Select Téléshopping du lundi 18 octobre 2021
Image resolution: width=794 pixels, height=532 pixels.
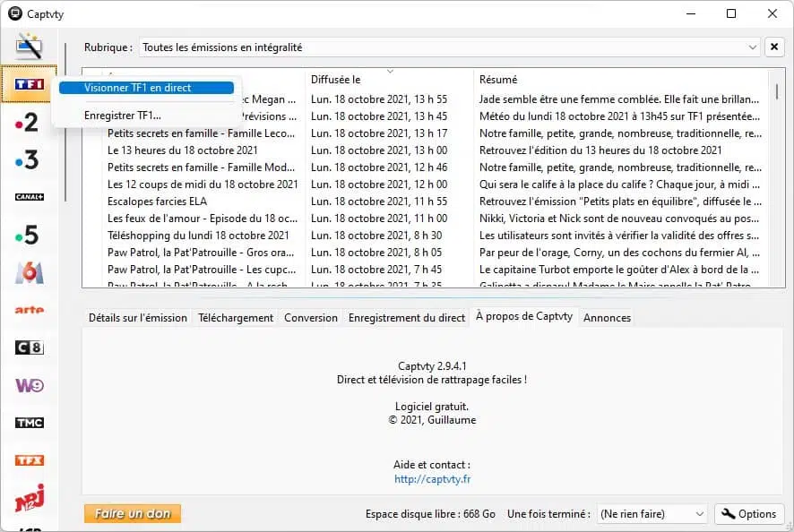pyautogui.click(x=198, y=236)
